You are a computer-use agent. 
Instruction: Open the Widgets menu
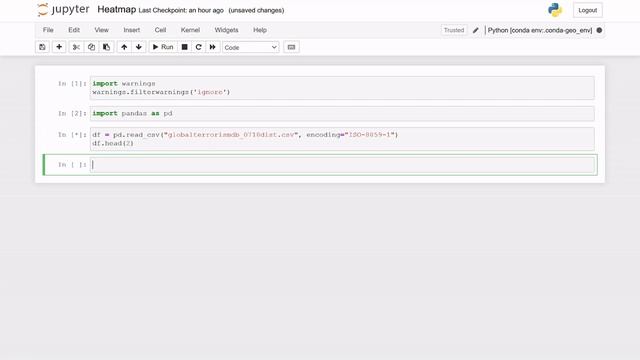(227, 30)
